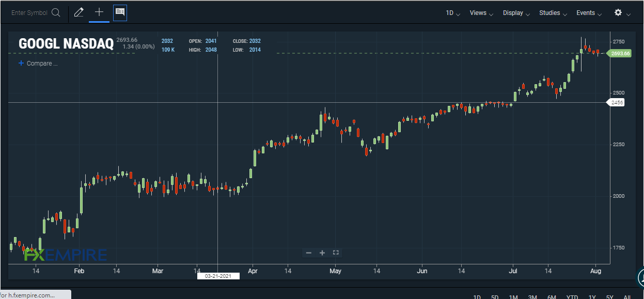Click the Compare ... link
This screenshot has height=299, width=644.
tap(42, 64)
